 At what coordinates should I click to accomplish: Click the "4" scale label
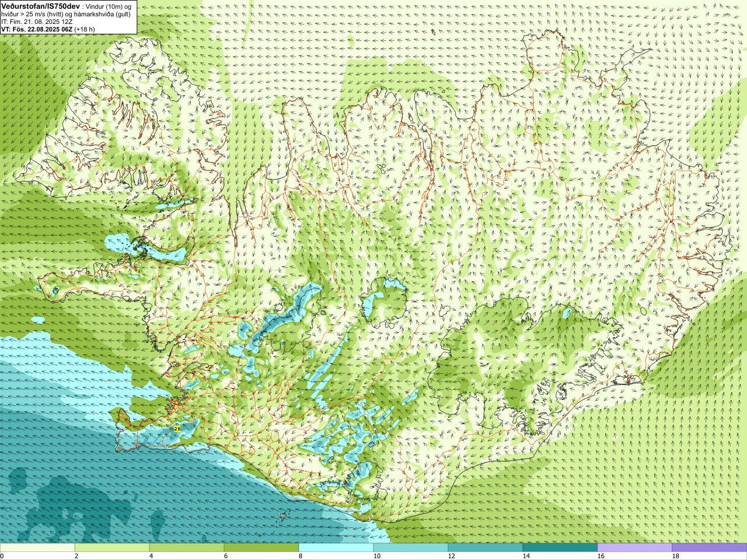[151, 556]
